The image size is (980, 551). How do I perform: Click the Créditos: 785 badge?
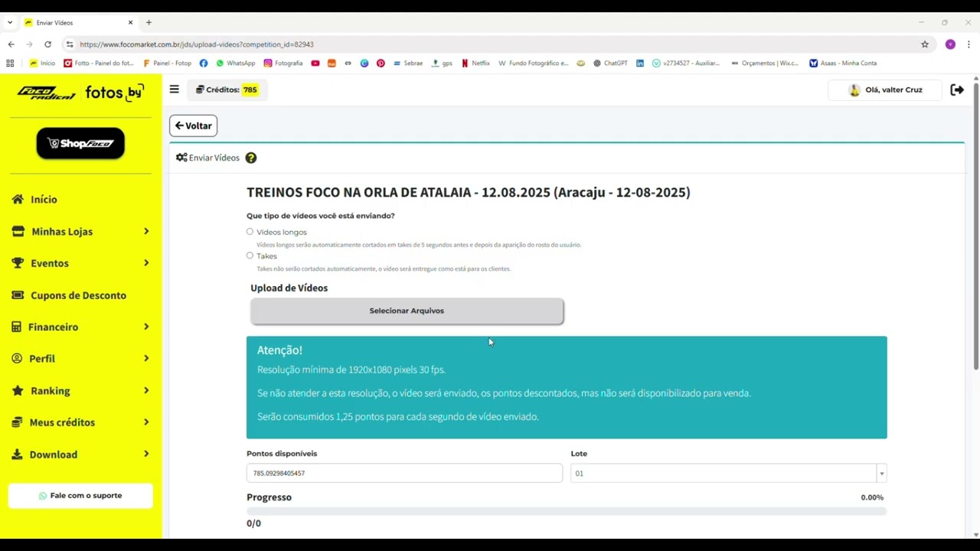pos(226,90)
